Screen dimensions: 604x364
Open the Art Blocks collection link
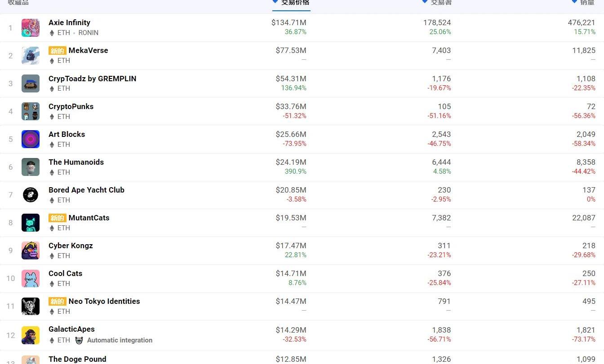coord(67,134)
